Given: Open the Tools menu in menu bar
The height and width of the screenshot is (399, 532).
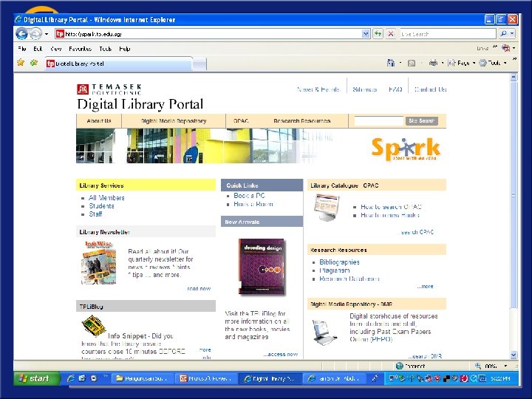Looking at the screenshot, I should [x=105, y=49].
